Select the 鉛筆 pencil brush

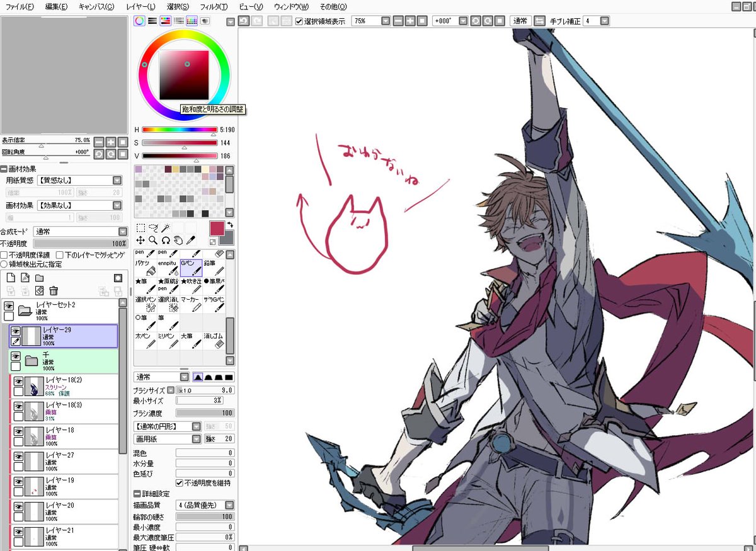pos(214,268)
